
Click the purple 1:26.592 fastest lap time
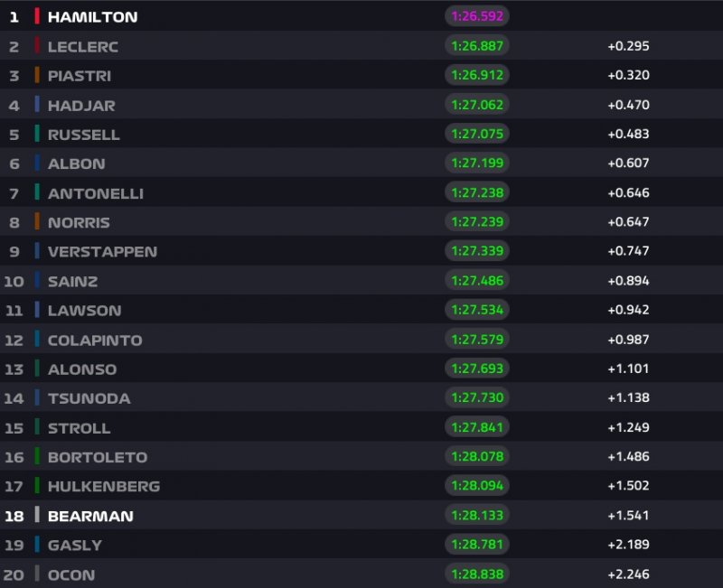pos(476,16)
